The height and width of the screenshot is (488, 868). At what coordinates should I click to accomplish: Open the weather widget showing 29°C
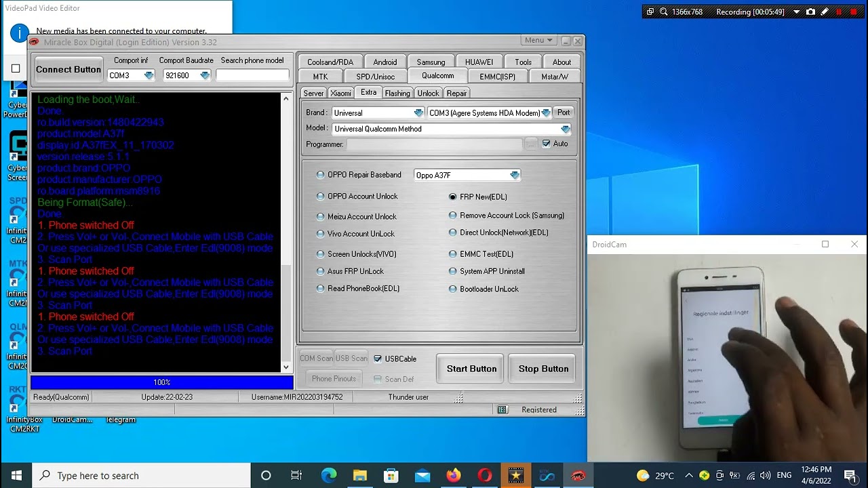tap(656, 476)
